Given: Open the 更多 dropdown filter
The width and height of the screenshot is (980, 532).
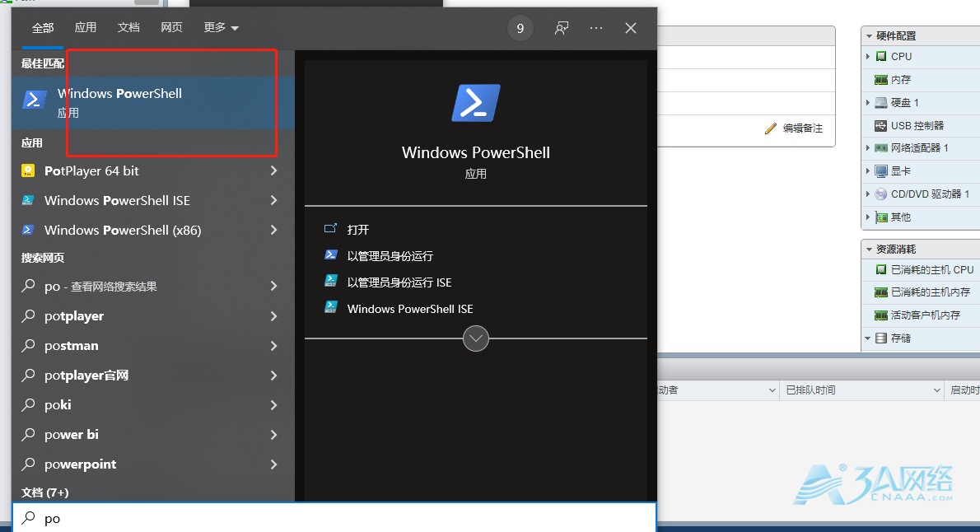Looking at the screenshot, I should pyautogui.click(x=222, y=27).
